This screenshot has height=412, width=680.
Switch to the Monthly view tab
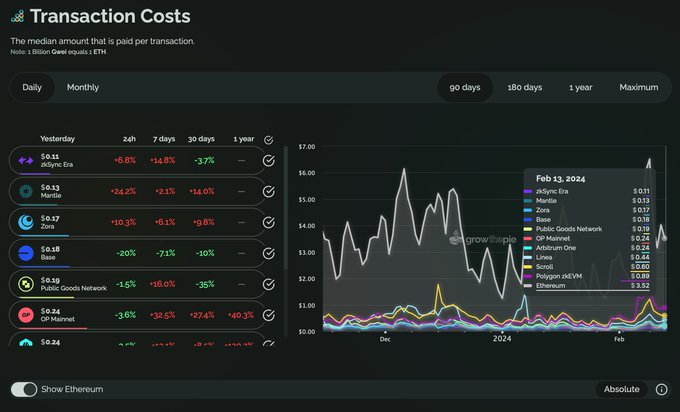[x=83, y=87]
